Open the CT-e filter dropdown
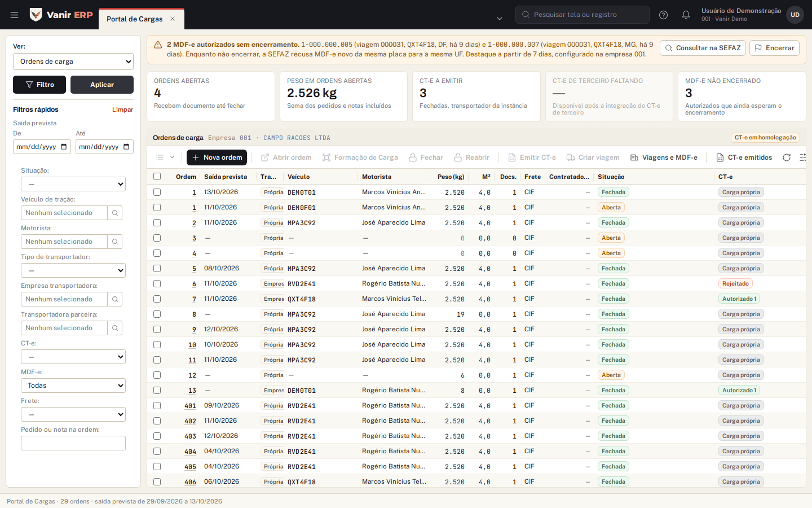 tap(73, 357)
